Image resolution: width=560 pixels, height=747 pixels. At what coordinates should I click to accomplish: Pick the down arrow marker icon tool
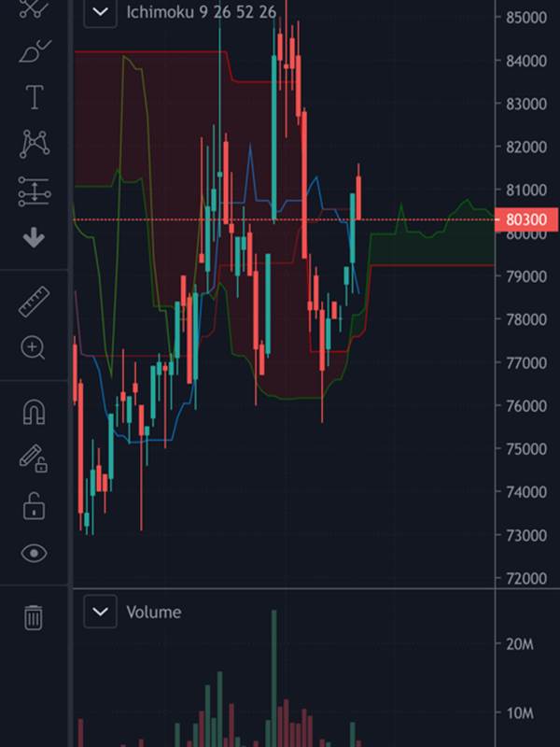[x=34, y=238]
